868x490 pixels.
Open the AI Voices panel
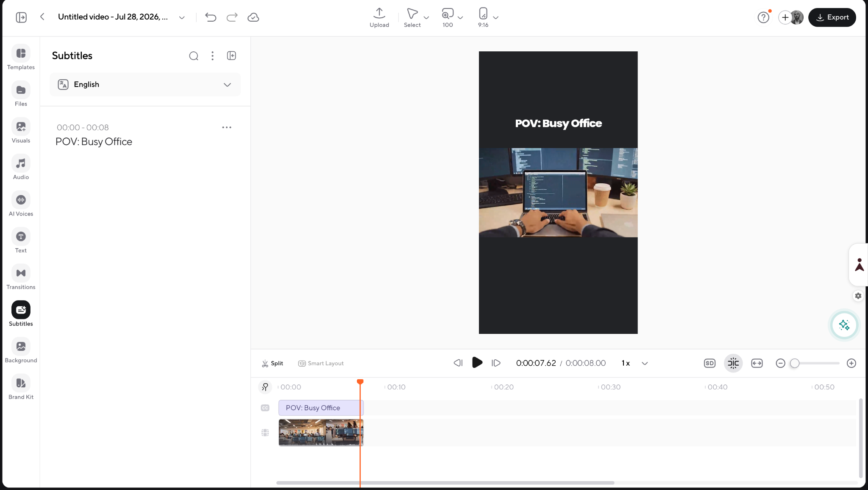click(x=21, y=204)
